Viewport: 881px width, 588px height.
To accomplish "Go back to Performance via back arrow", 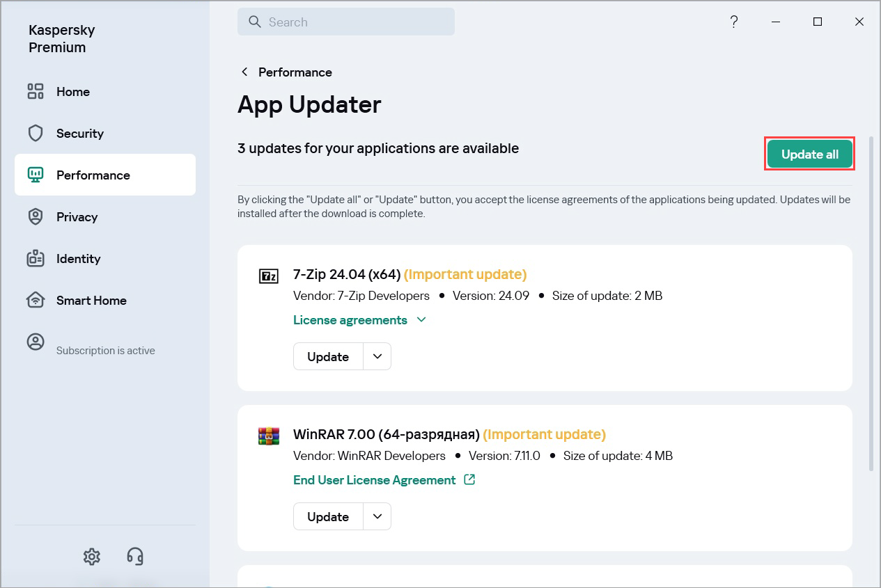I will [244, 72].
